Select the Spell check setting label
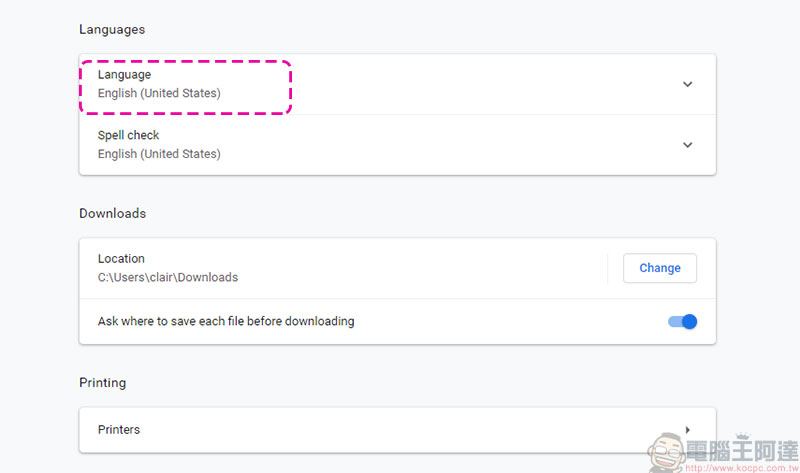Viewport: 800px width, 473px height. [x=129, y=135]
